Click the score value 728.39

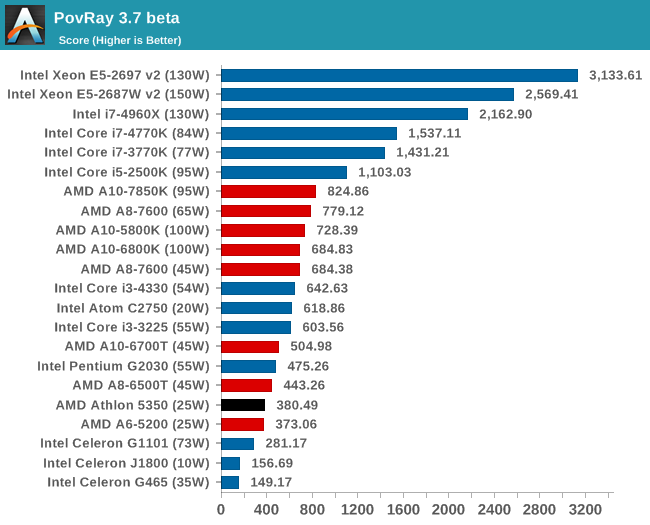[337, 230]
